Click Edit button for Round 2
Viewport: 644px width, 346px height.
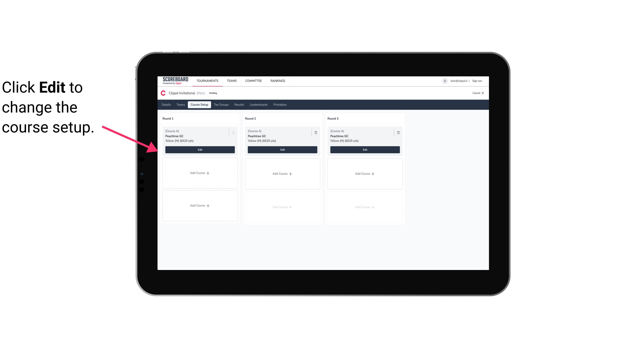[282, 150]
